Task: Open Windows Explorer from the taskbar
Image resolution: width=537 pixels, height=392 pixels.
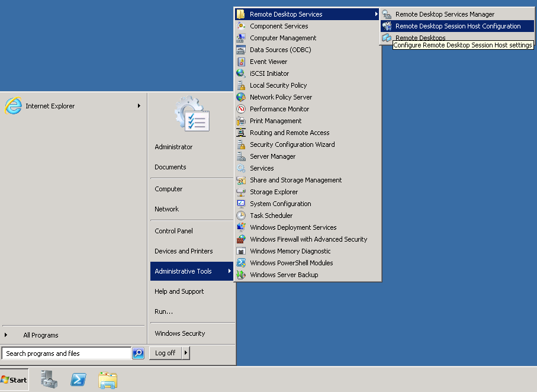Action: (108, 380)
